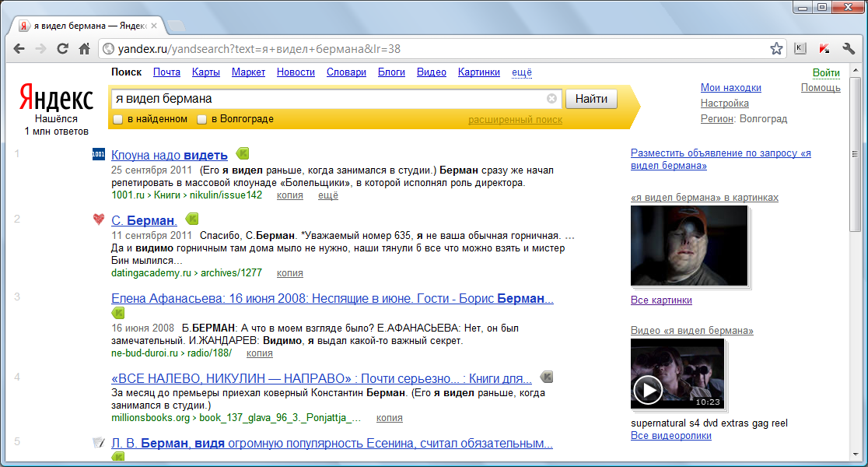Image resolution: width=868 pixels, height=467 pixels.
Task: Click the favicon beside Клоуна надо видеть
Action: [x=99, y=154]
